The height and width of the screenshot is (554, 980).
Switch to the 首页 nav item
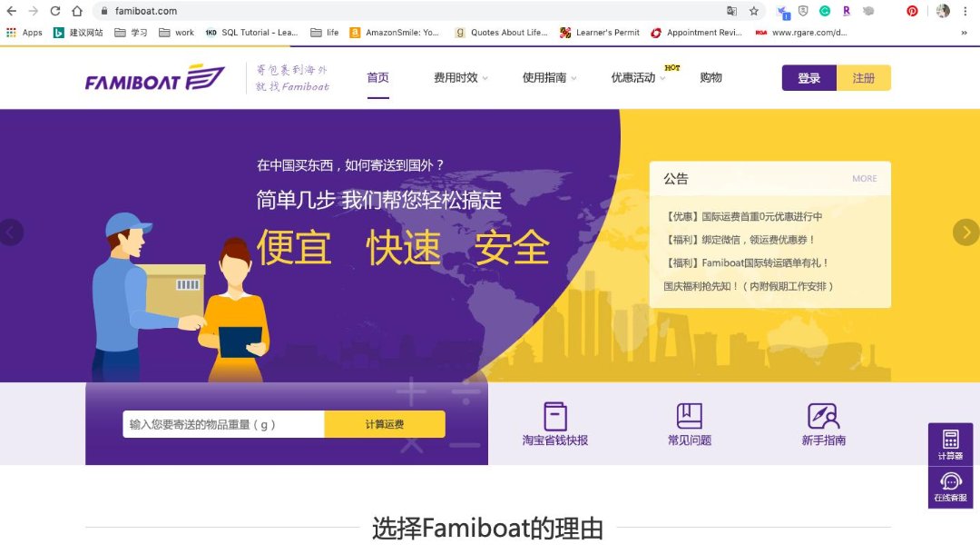377,78
